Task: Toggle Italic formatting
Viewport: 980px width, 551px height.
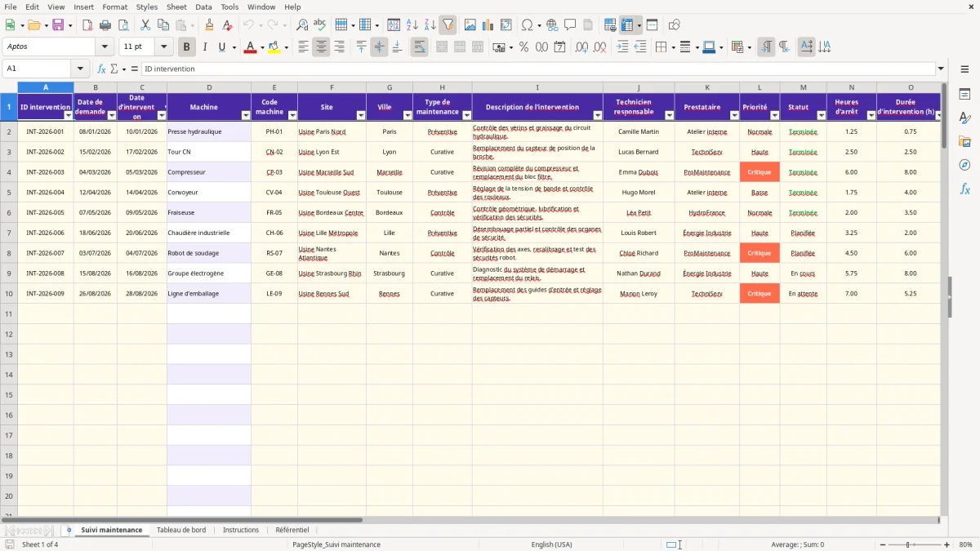Action: (204, 47)
